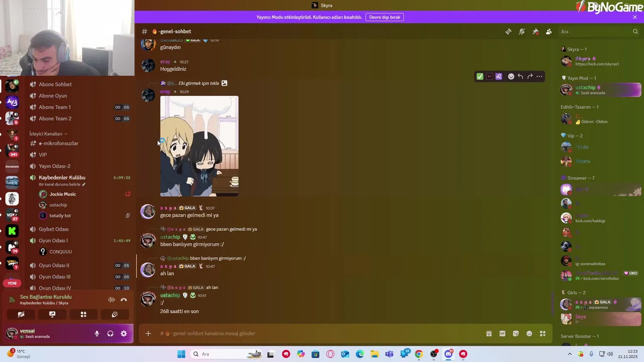Open Google Chrome from taskbar
Viewport: 644px width, 362px height.
[419, 354]
